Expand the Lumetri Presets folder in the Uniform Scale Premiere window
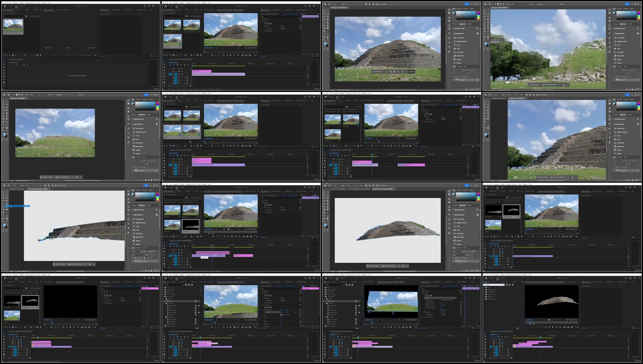Screen dimensions: 643x364 coord(163,290)
